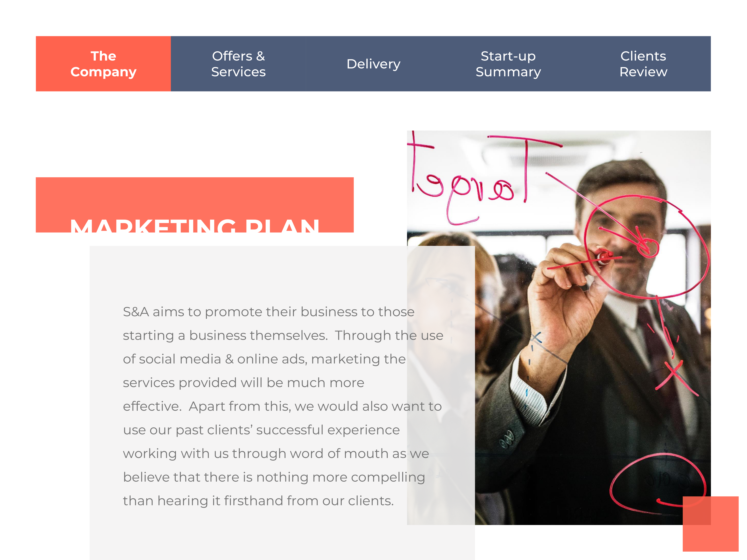
Task: Click the gray text box background
Action: [x=282, y=403]
